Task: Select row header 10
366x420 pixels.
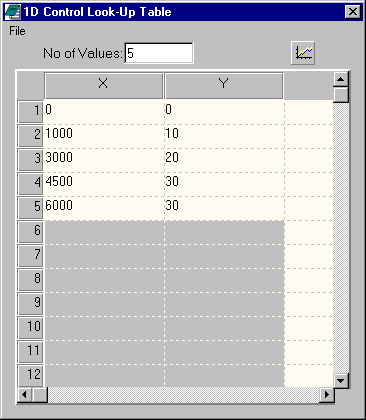Action: pyautogui.click(x=30, y=328)
